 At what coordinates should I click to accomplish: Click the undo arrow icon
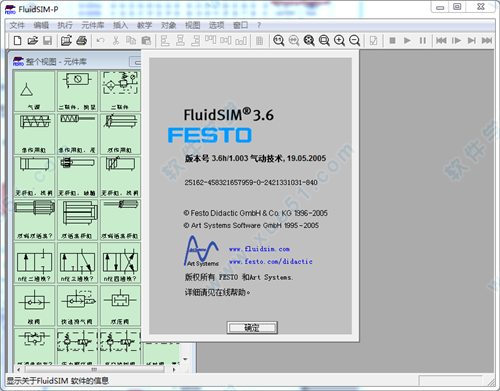click(100, 41)
